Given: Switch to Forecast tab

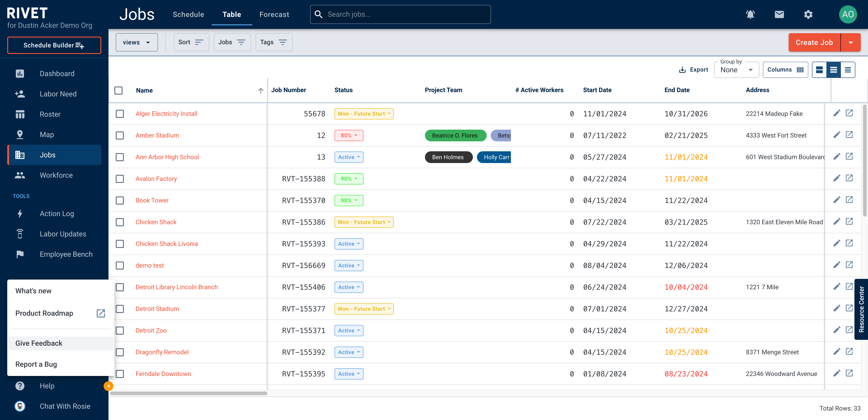Looking at the screenshot, I should (274, 14).
